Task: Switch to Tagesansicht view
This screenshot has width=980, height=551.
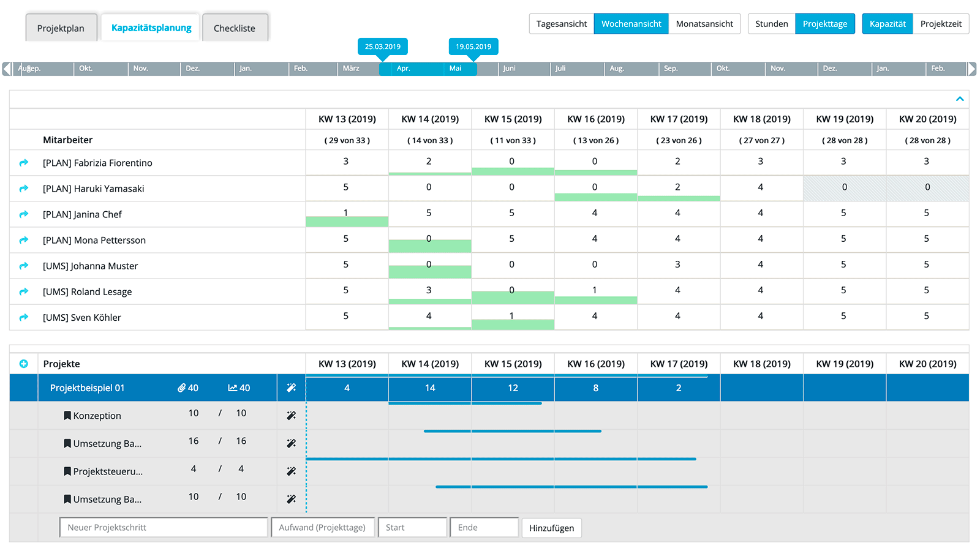Action: (561, 24)
